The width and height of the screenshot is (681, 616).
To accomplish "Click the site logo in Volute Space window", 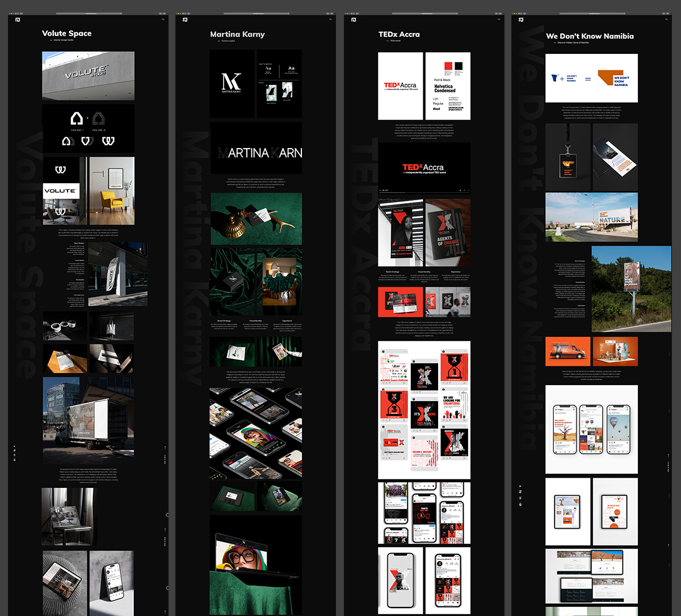I will coord(17,19).
